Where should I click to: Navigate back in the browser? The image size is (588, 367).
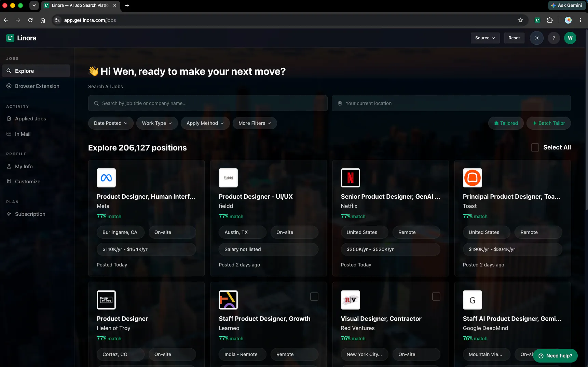tap(6, 20)
